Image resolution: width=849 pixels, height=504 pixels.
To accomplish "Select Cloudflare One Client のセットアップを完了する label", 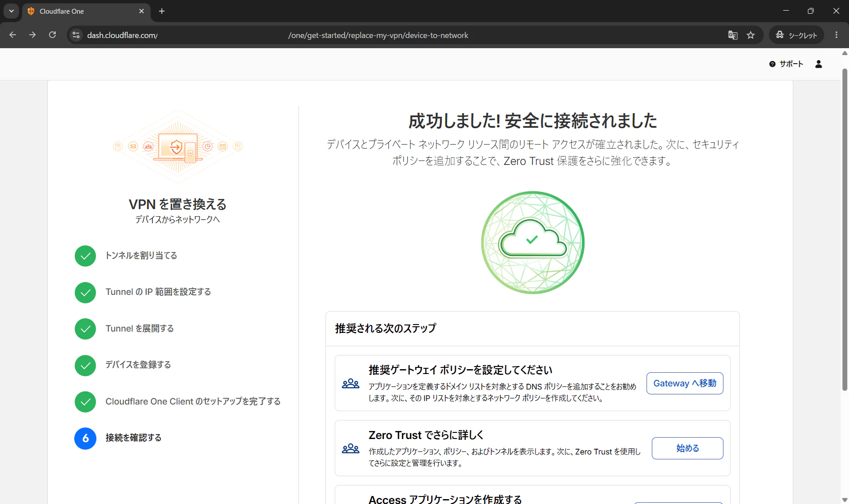I will 193,401.
